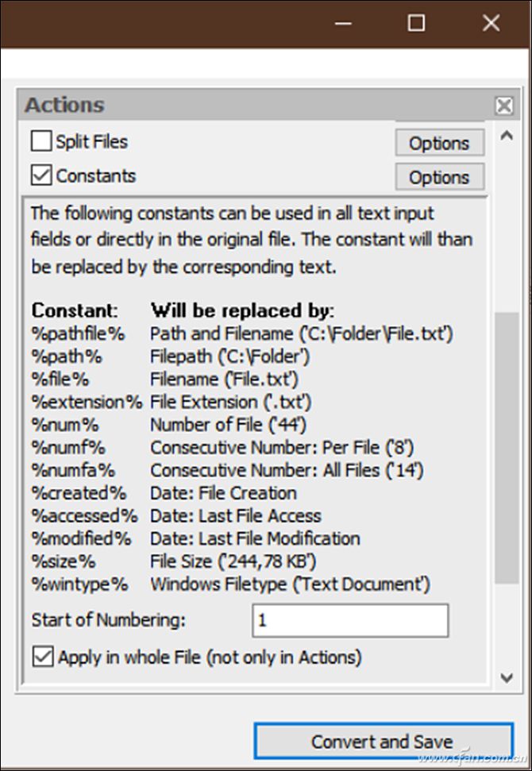Minimize the application window
532x771 pixels.
click(342, 23)
